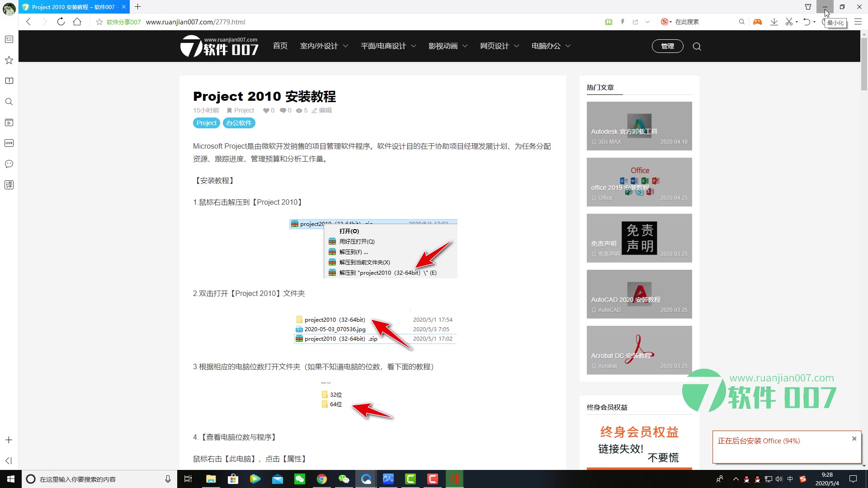
Task: Open the site search magnifier icon
Action: point(697,46)
